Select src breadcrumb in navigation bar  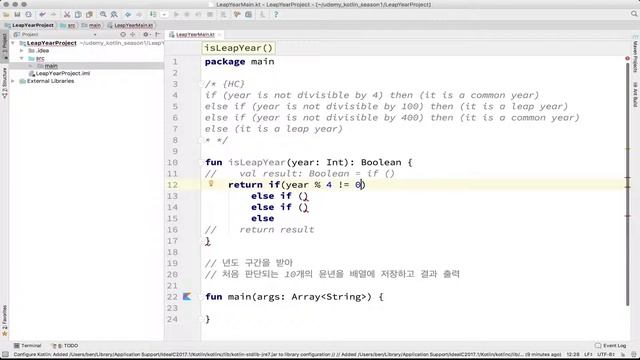68,25
